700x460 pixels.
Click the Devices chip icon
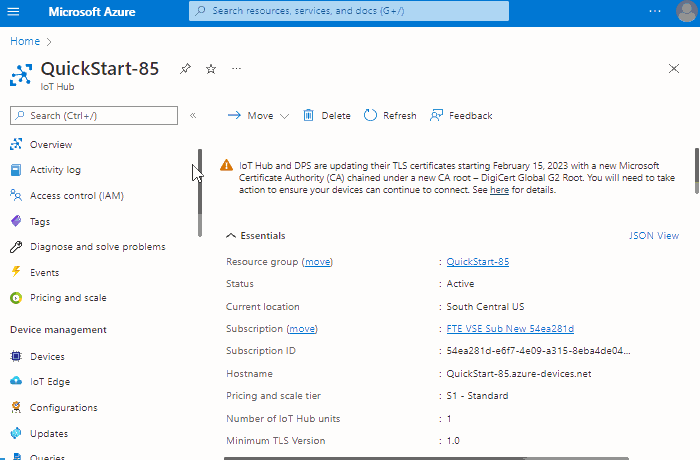[16, 356]
